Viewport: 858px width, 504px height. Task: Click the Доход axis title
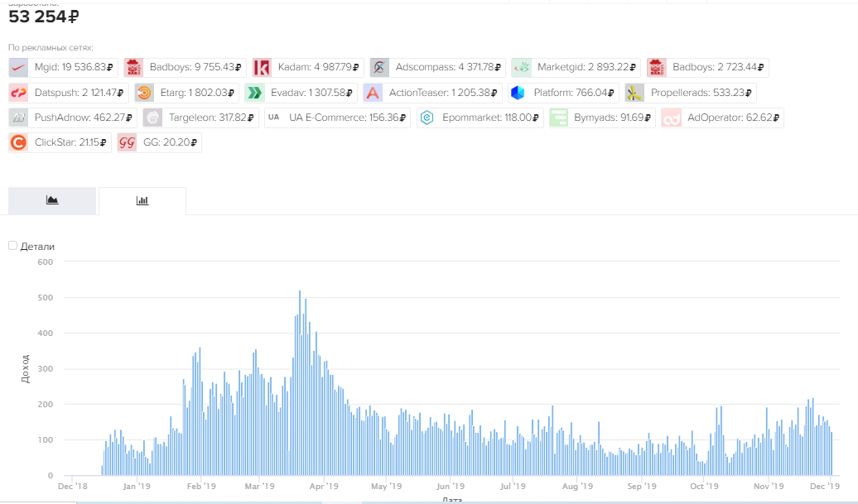coord(25,368)
